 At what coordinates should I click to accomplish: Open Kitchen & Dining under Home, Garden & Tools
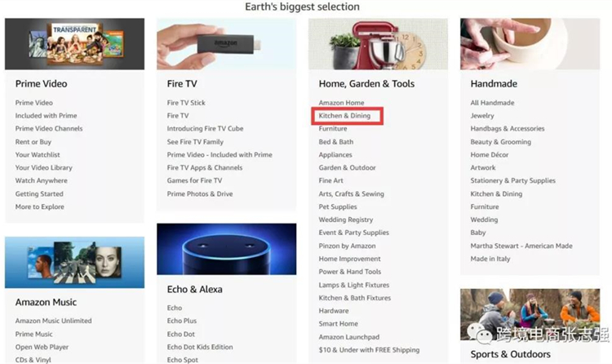click(344, 116)
